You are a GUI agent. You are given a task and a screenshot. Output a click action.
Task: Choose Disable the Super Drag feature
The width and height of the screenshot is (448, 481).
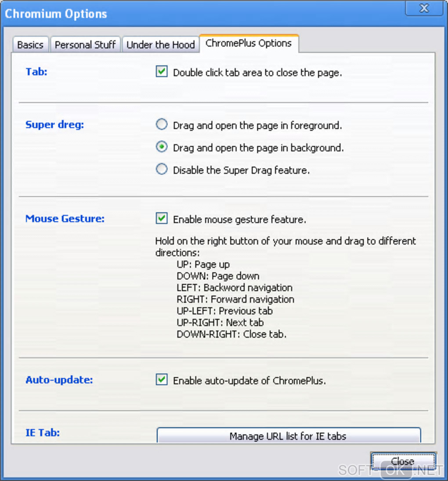(162, 169)
